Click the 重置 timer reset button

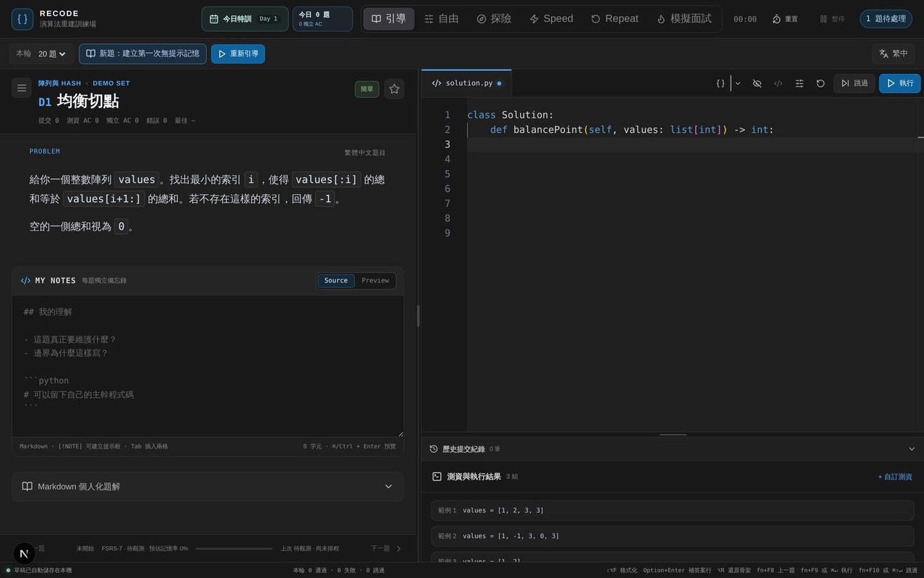785,19
